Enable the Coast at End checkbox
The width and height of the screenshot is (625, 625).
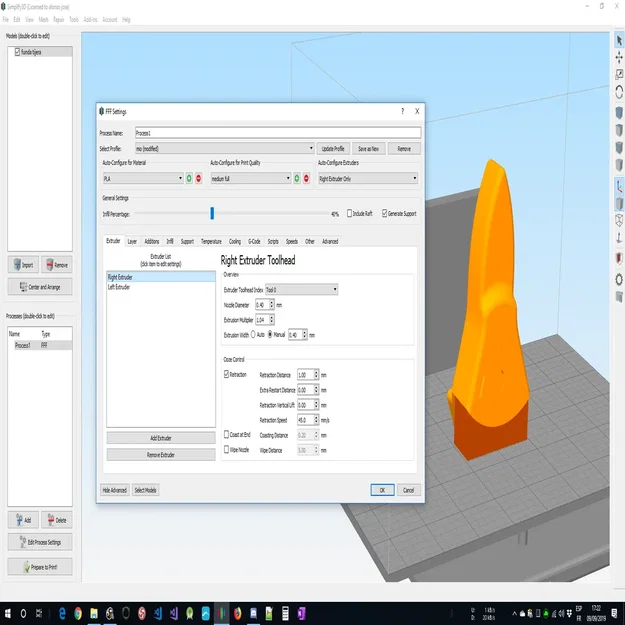pyautogui.click(x=226, y=434)
